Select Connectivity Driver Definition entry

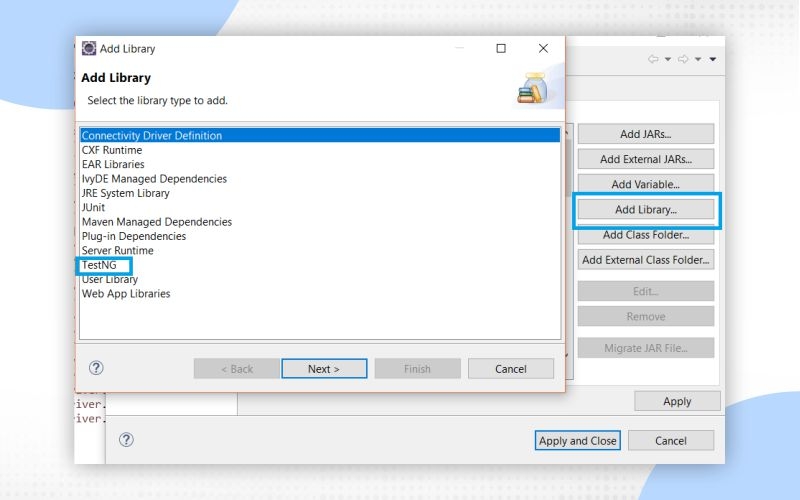152,135
